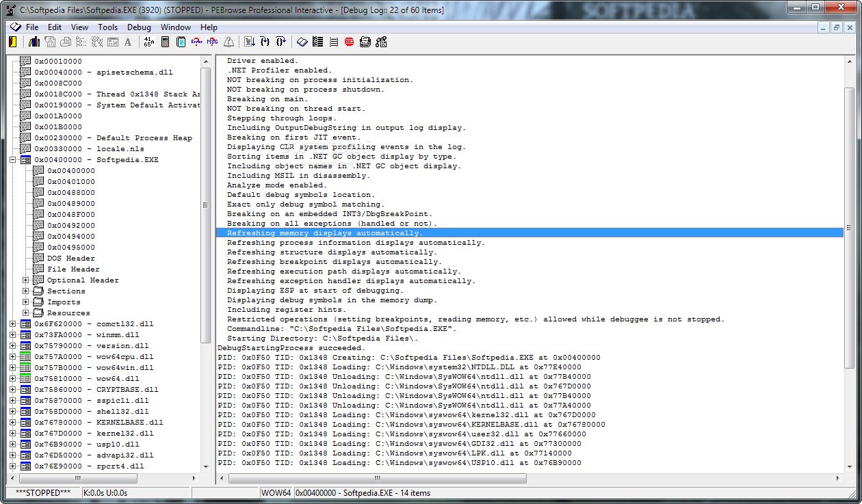Open the File menu
The height and width of the screenshot is (504, 862).
tap(32, 27)
